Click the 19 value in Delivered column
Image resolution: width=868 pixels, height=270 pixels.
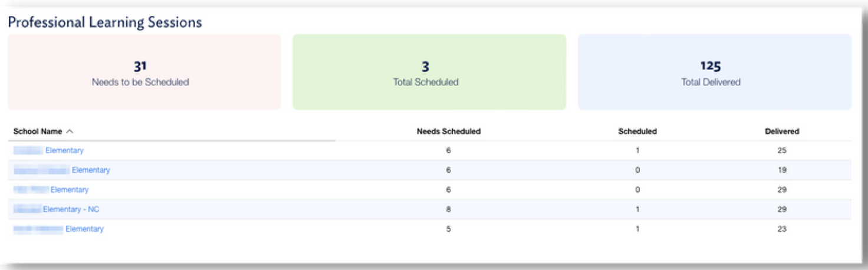tap(782, 170)
